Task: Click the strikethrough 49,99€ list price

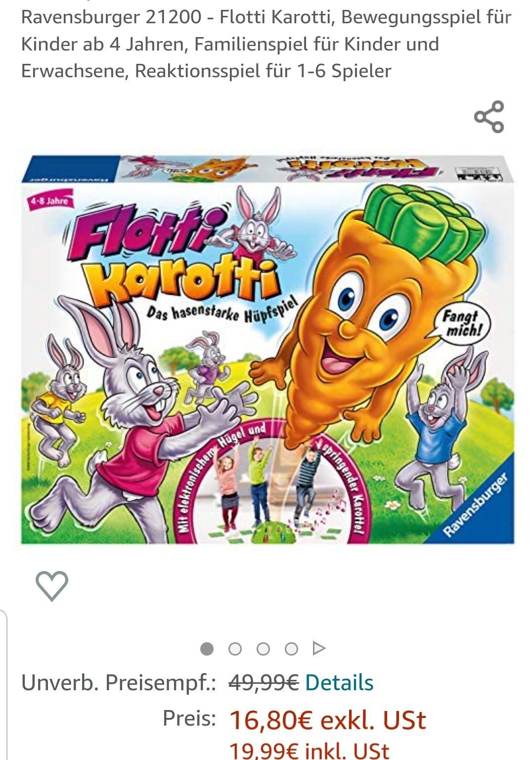Action: coord(264,683)
